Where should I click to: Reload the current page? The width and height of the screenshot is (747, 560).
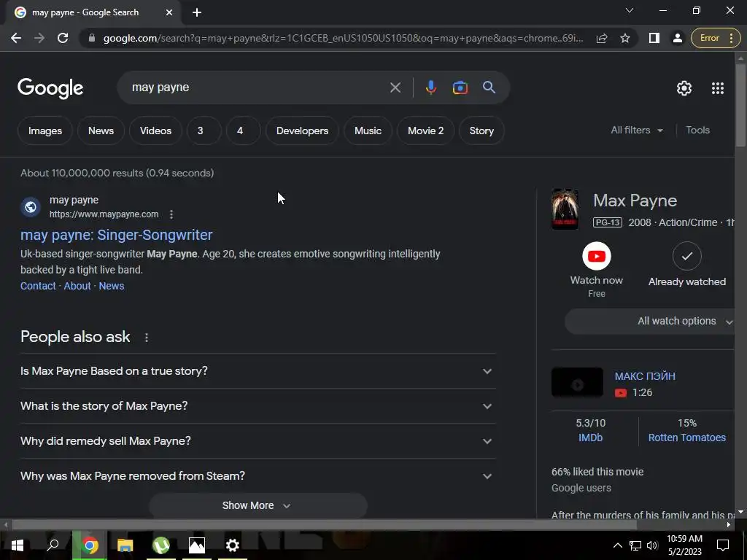63,38
